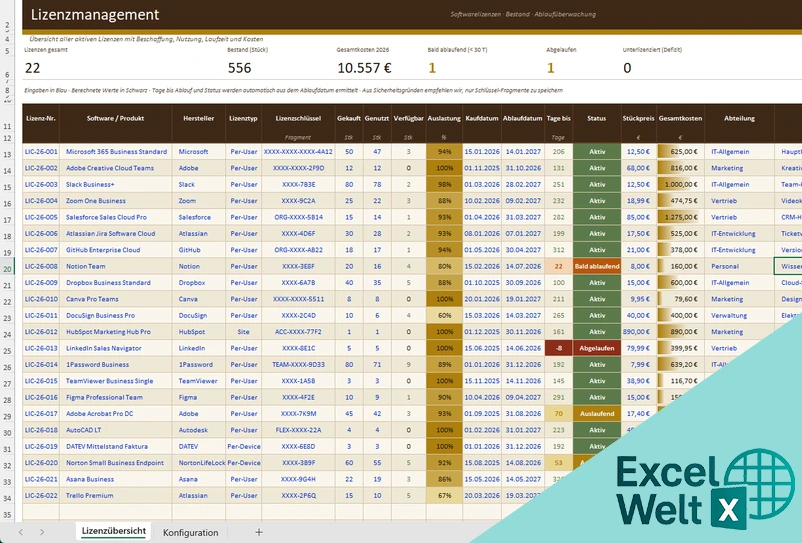Screen dimensions: 802x543
Task: Click the Gesamtkosten 2026 value 10.557 €
Action: pos(364,68)
